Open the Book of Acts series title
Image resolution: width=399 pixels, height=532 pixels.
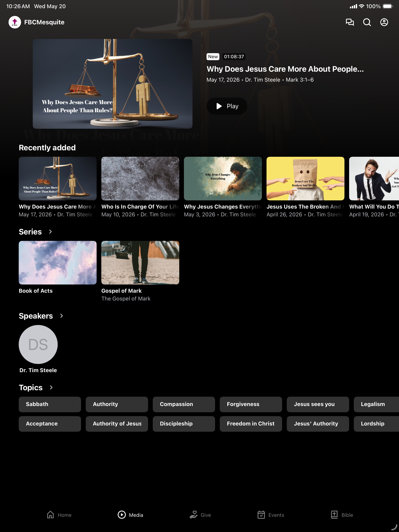(x=36, y=291)
